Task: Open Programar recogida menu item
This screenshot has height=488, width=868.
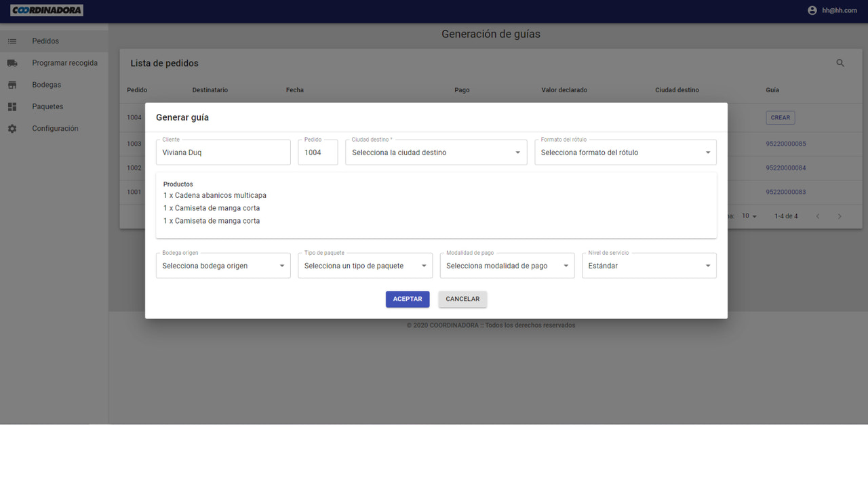Action: coord(54,63)
